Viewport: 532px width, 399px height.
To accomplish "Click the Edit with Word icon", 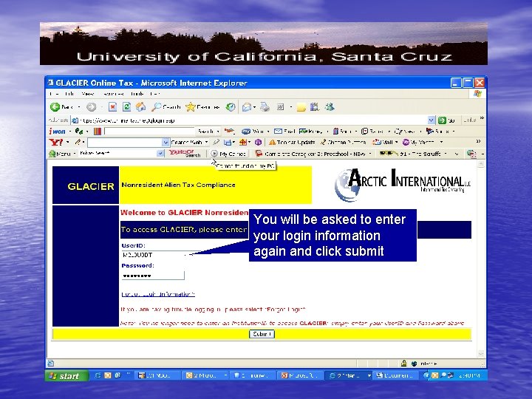I will pos(281,107).
